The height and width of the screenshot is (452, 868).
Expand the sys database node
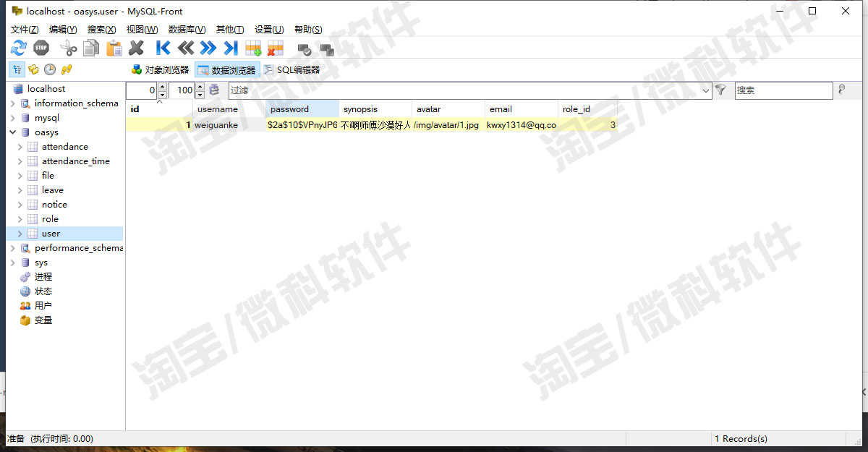click(x=12, y=263)
